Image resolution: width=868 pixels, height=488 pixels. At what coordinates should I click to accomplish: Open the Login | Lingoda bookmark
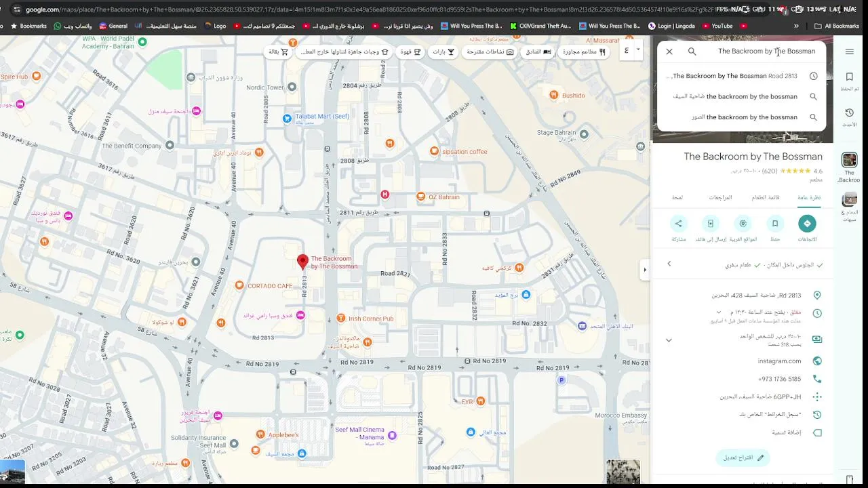click(x=671, y=26)
